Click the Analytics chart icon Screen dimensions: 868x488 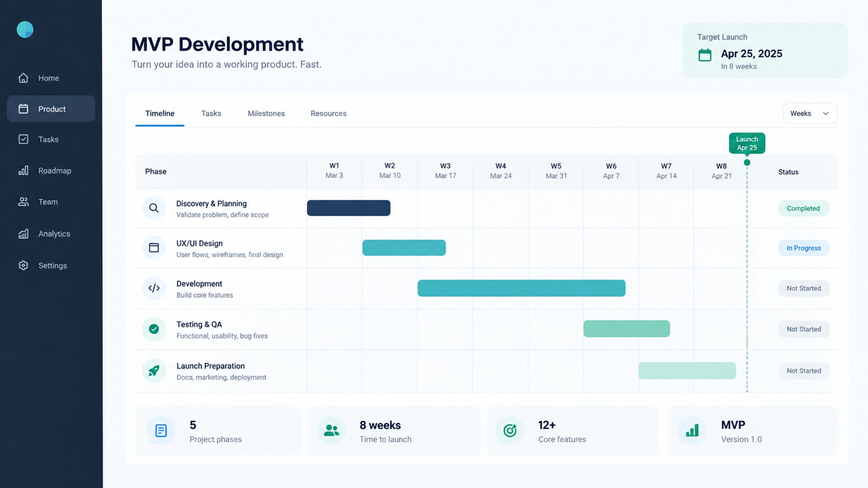(23, 233)
